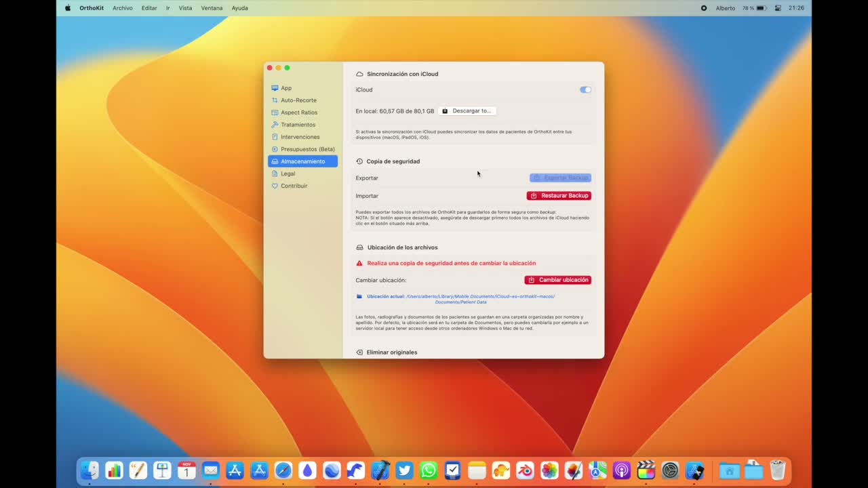Open the Editar menu
The image size is (868, 488).
click(x=149, y=8)
